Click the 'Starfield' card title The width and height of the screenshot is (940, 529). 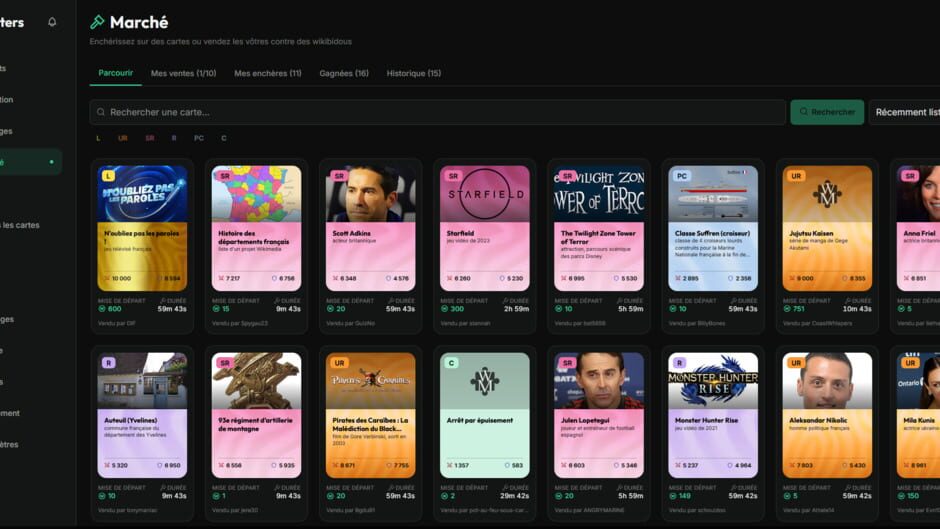tap(460, 233)
